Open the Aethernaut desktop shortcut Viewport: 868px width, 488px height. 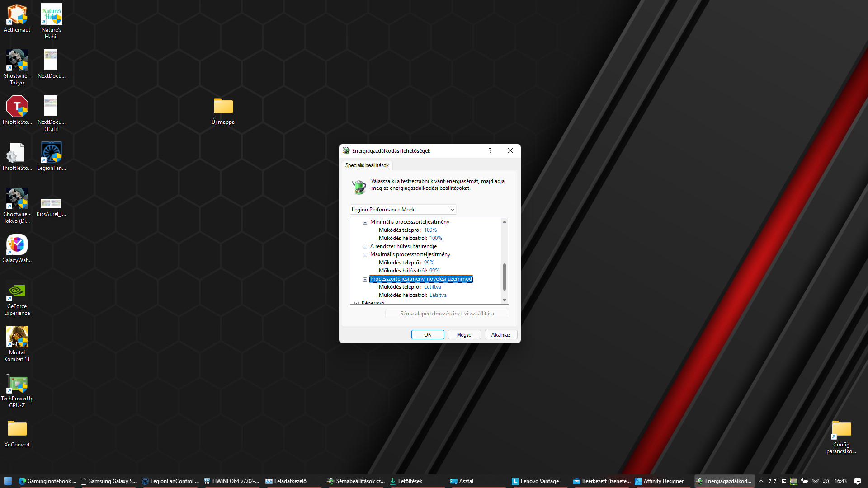tap(17, 18)
